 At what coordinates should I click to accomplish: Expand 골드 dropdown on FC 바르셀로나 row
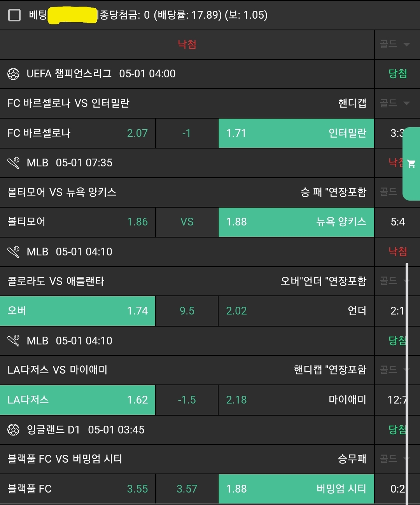pyautogui.click(x=395, y=103)
